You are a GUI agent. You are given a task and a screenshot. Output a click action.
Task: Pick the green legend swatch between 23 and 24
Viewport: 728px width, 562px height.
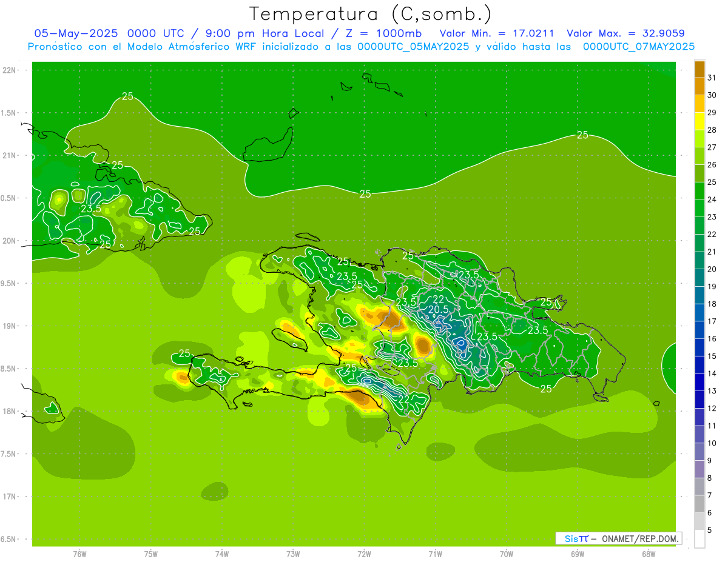pos(699,209)
